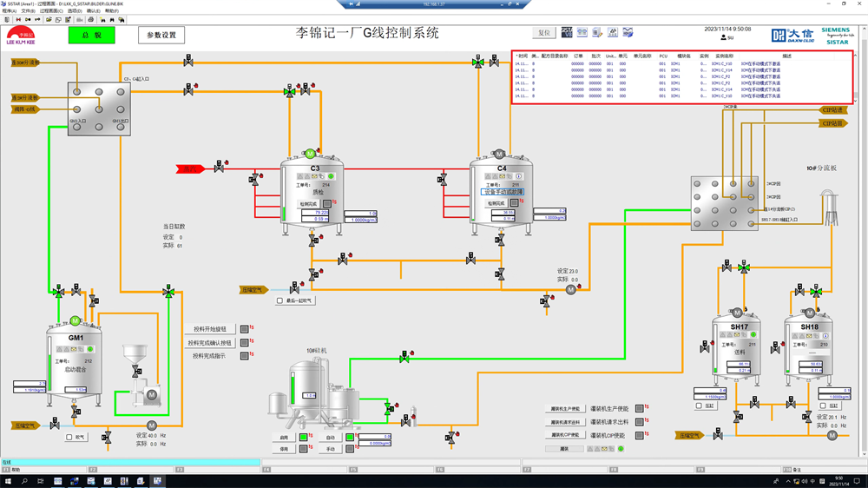Open the Windows Start menu

[x=6, y=480]
